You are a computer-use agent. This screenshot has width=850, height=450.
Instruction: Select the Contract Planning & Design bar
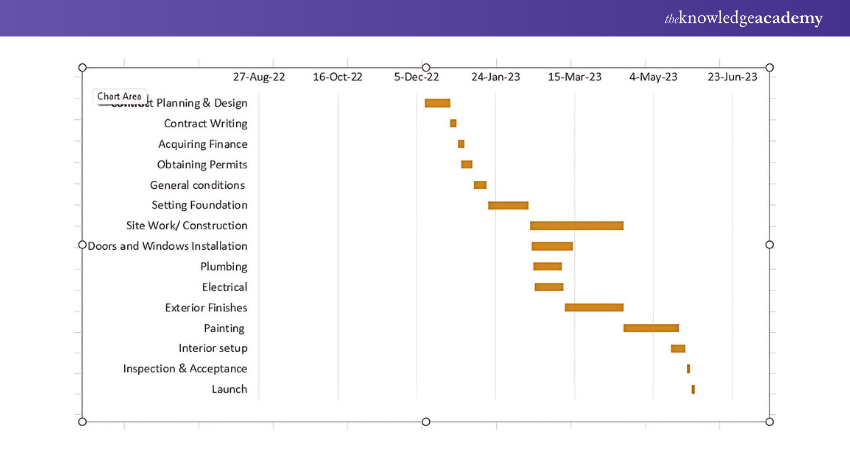click(437, 103)
